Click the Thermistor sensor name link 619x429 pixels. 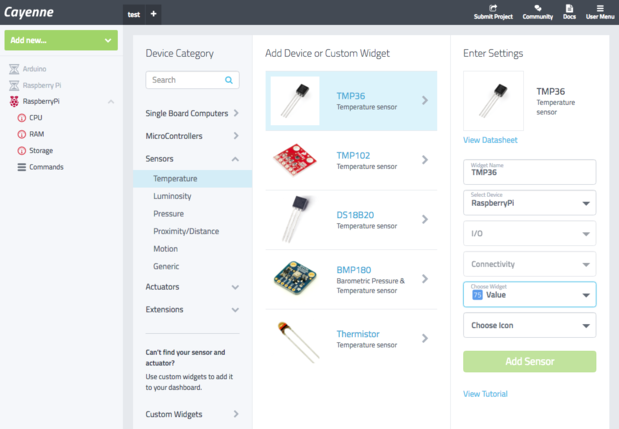(x=358, y=334)
